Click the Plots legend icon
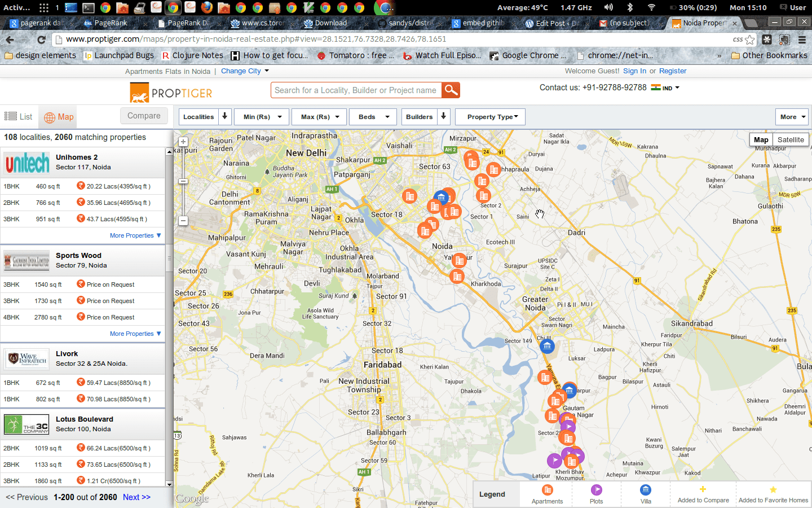 coord(596,490)
